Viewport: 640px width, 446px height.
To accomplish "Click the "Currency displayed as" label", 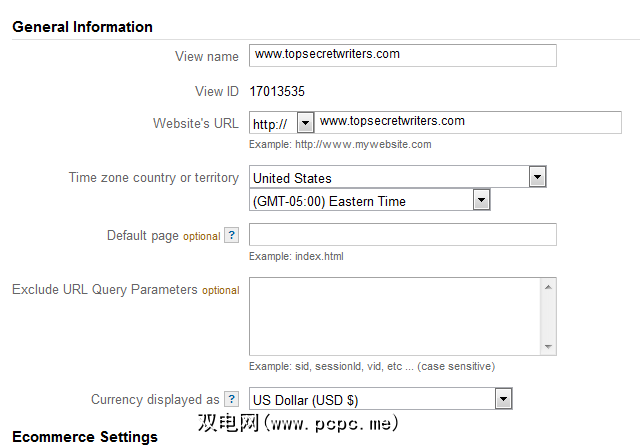I will (154, 400).
